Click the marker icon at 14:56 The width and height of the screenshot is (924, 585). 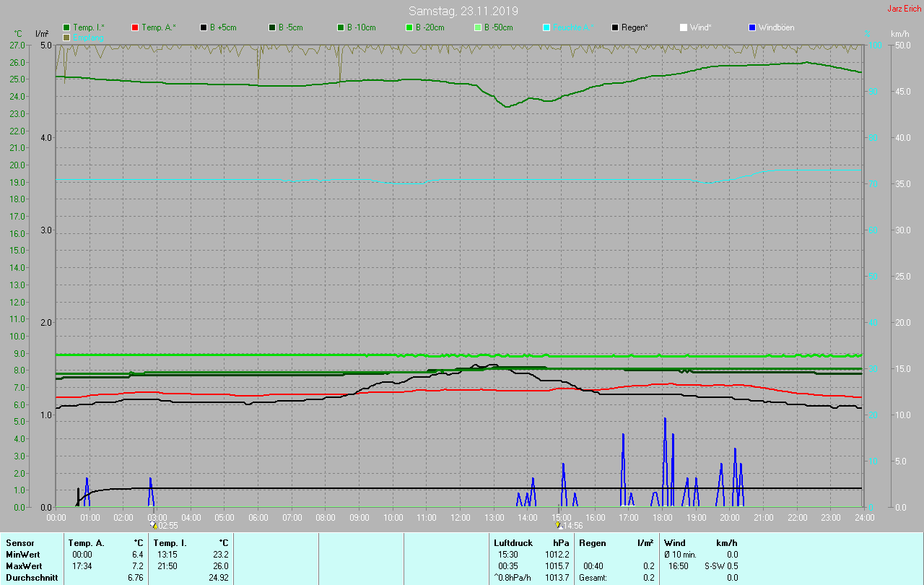[x=558, y=525]
